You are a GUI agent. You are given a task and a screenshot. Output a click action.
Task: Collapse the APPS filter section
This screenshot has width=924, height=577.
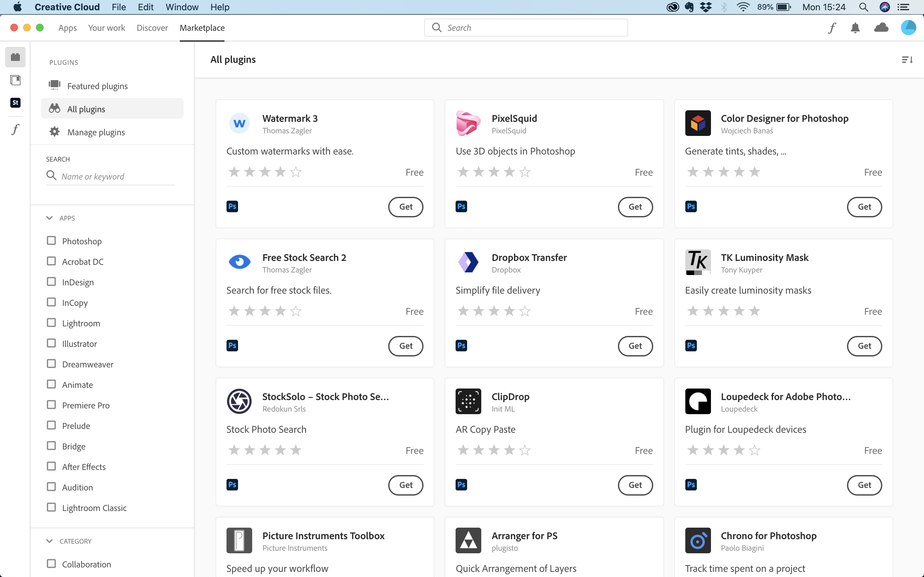[x=49, y=218]
